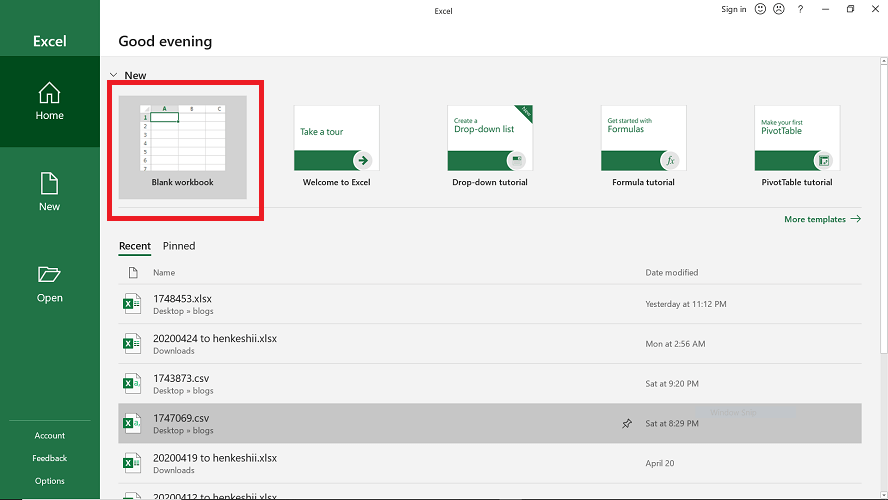This screenshot has height=500, width=888.
Task: Click the fx icon on Formula tutorial
Action: [670, 160]
